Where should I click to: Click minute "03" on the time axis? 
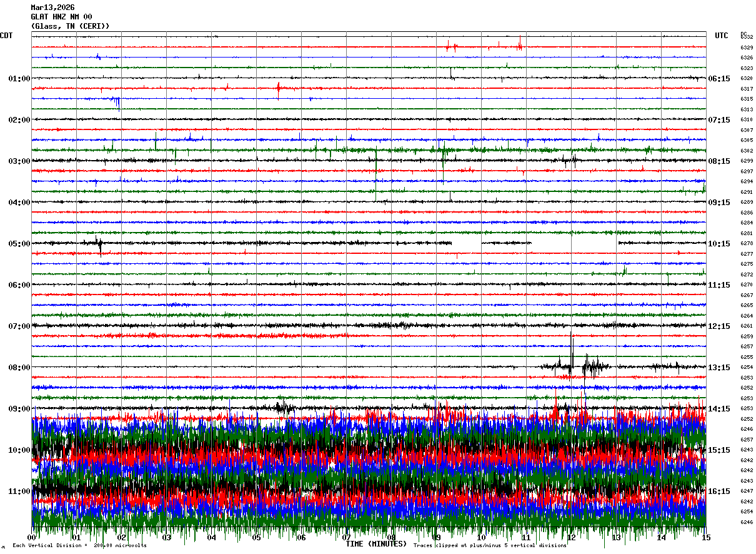[x=166, y=538]
